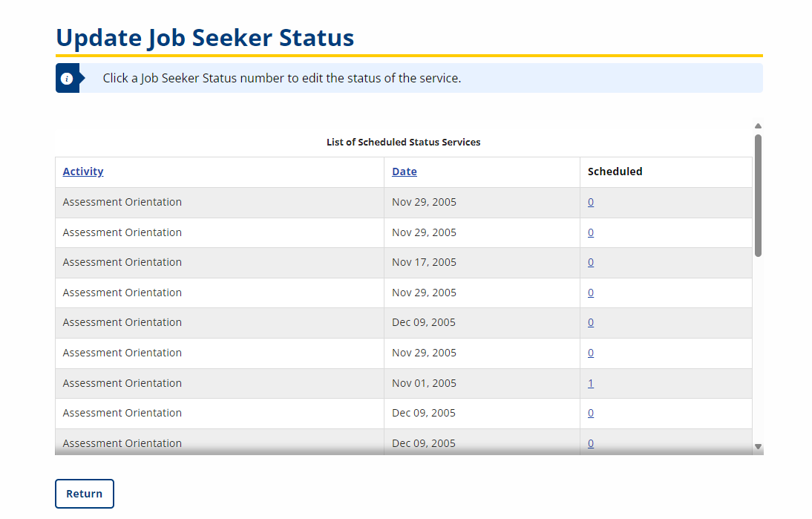Click the "Update Job Seeker Status" page heading

205,37
